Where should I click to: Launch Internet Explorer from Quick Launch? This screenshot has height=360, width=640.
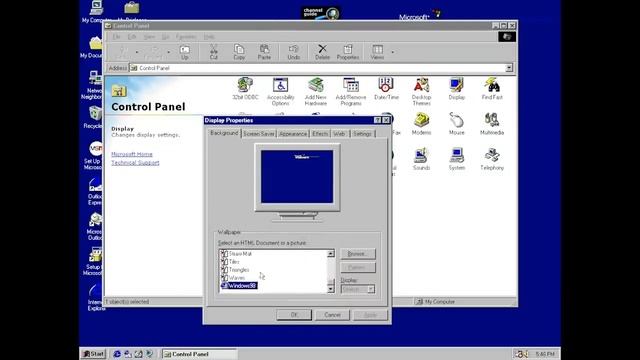point(117,354)
